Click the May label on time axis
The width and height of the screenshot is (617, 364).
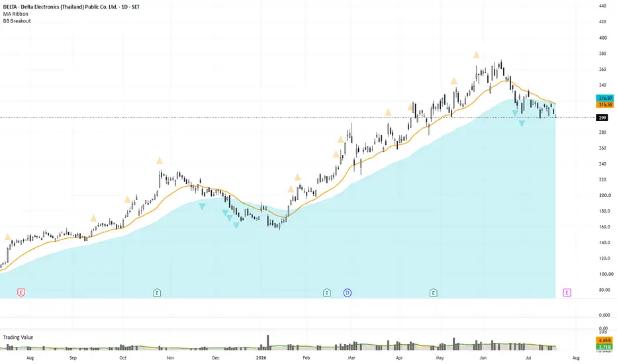click(440, 357)
